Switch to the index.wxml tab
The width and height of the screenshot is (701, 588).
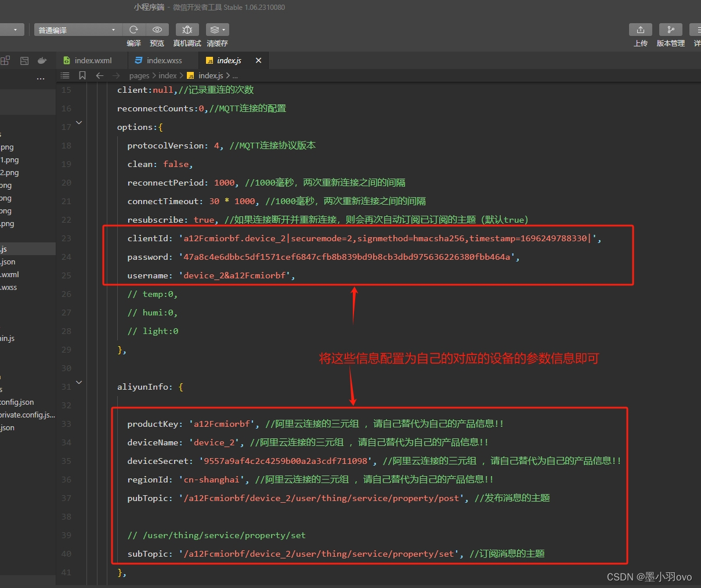(x=92, y=60)
